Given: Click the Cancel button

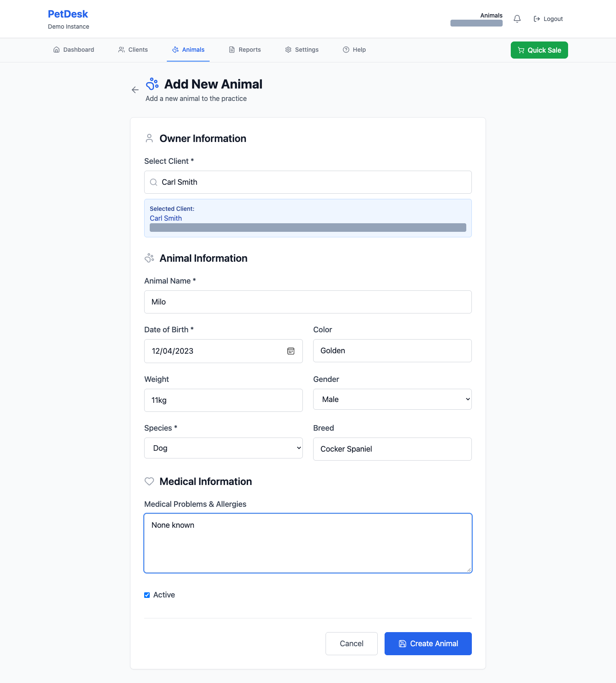Looking at the screenshot, I should 352,644.
